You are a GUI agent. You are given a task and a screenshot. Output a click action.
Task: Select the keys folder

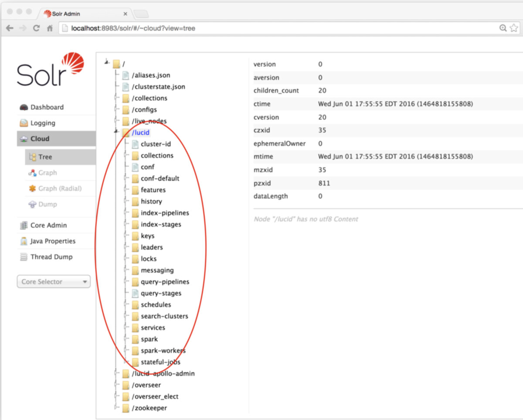coord(147,236)
